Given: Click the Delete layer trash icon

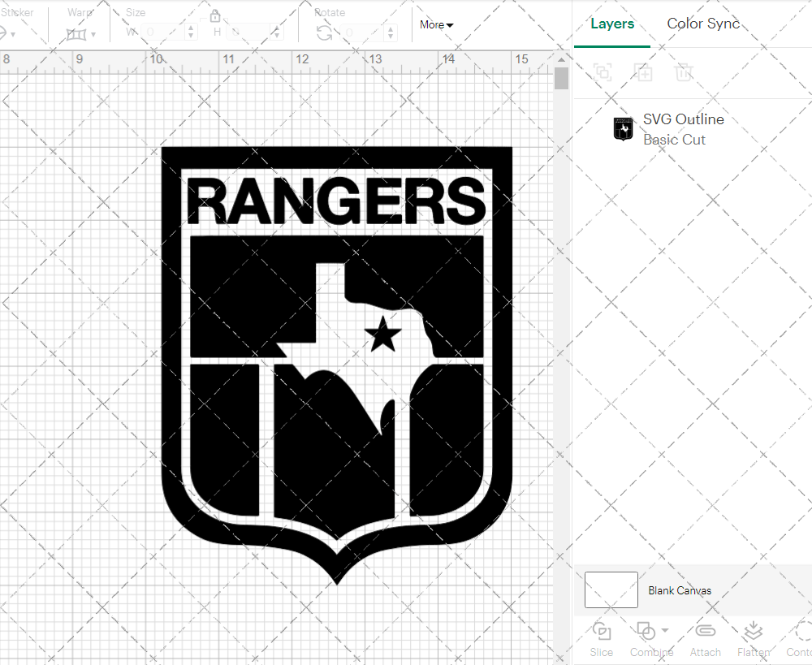Looking at the screenshot, I should (684, 72).
